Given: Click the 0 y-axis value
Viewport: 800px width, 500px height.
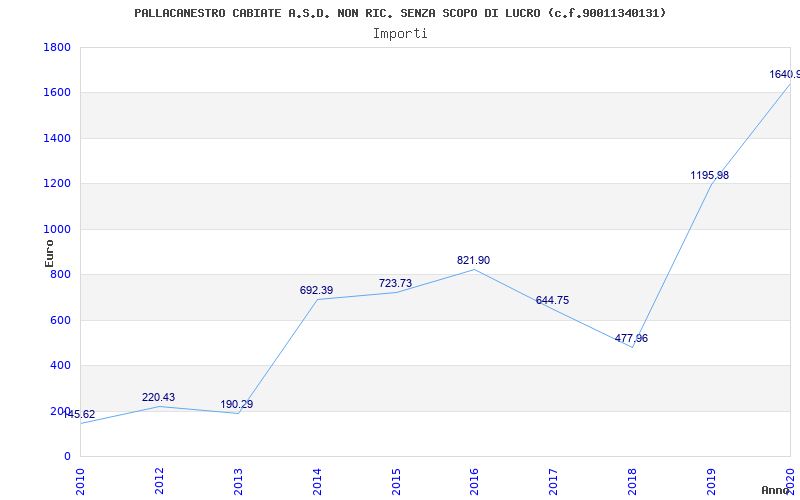Looking at the screenshot, I should tap(67, 457).
